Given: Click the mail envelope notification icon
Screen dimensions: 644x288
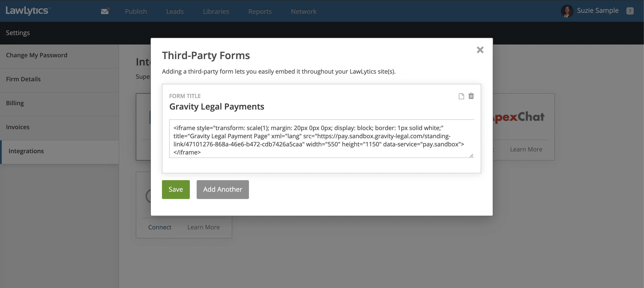Looking at the screenshot, I should coord(105,11).
